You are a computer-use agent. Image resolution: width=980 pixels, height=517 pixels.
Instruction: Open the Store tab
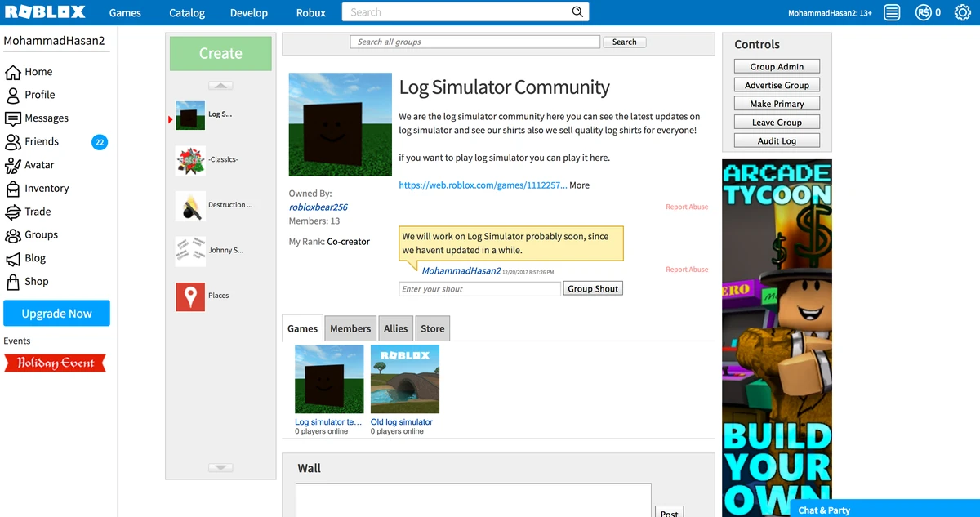pos(432,328)
